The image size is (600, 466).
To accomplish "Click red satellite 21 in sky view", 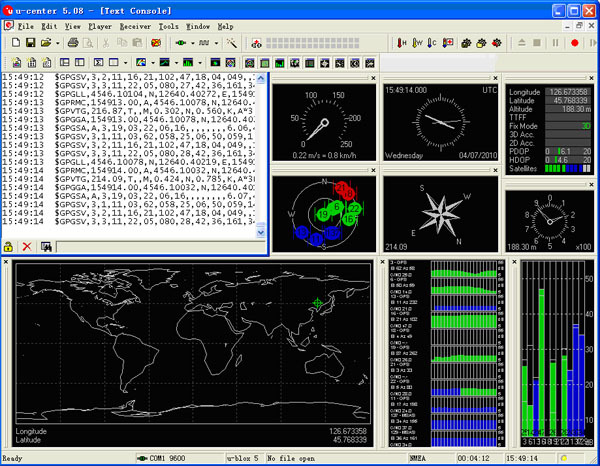I will point(341,187).
